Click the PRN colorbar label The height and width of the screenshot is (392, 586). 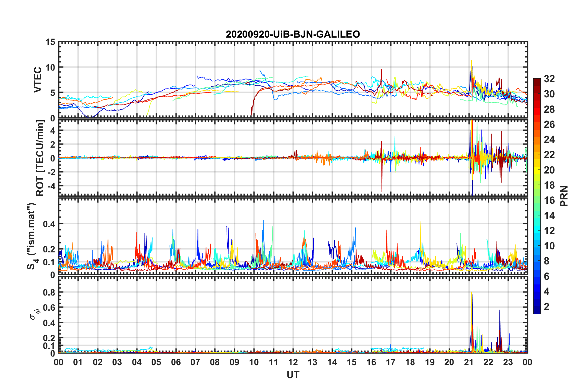[564, 196]
